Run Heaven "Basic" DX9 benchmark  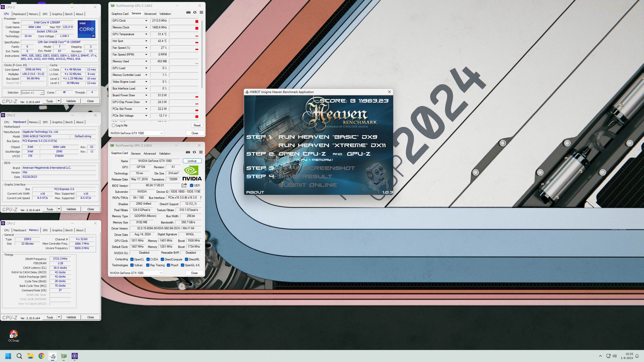[x=328, y=137]
